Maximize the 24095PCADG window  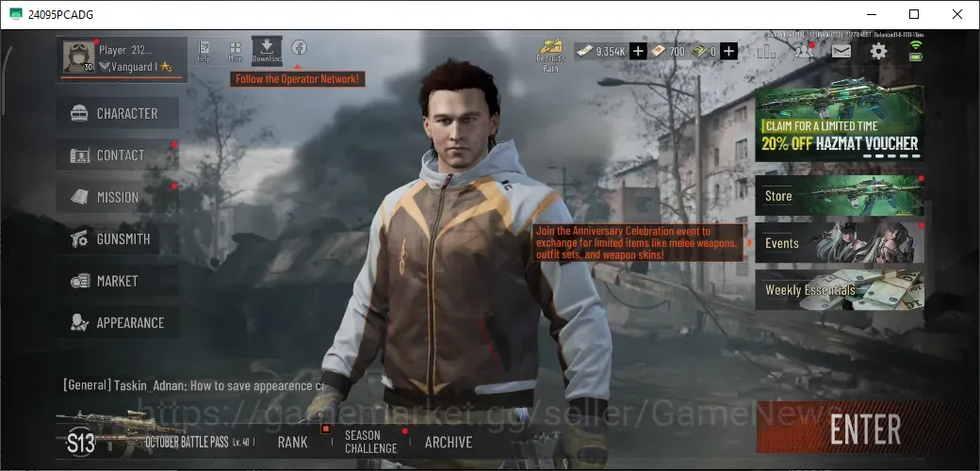(x=914, y=14)
